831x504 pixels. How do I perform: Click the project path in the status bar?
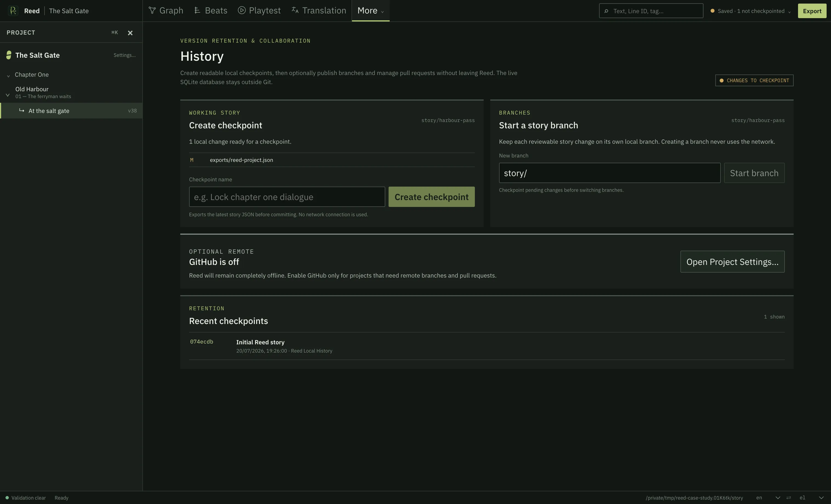point(694,498)
